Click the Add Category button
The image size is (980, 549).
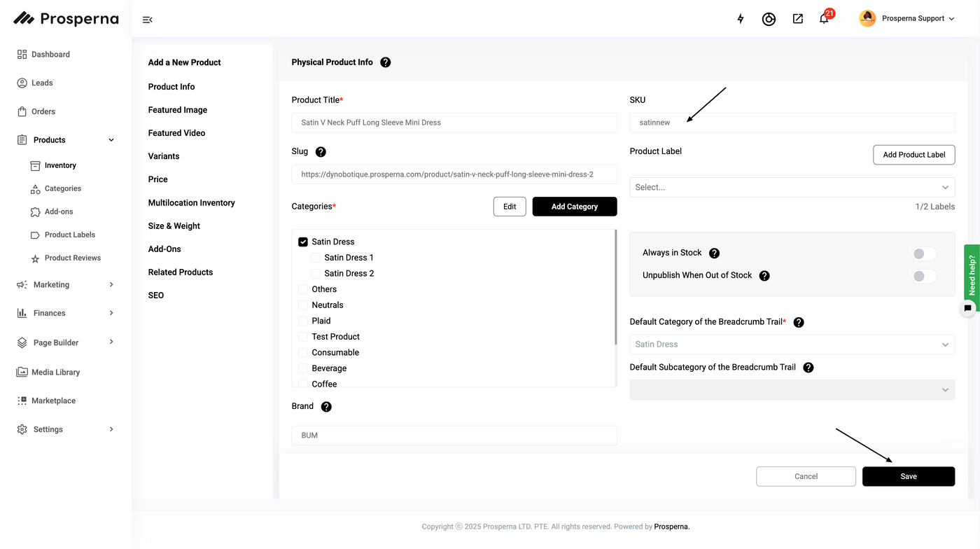click(x=574, y=207)
